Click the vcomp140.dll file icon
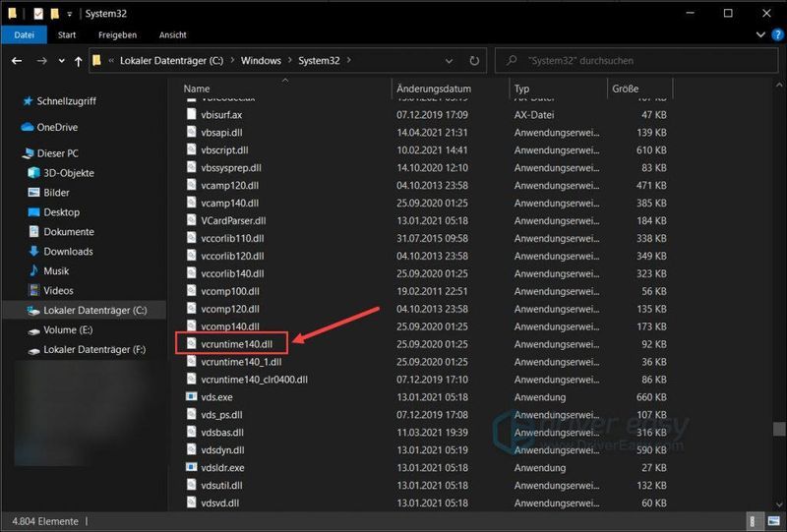Viewport: 787px width, 532px height. 191,326
